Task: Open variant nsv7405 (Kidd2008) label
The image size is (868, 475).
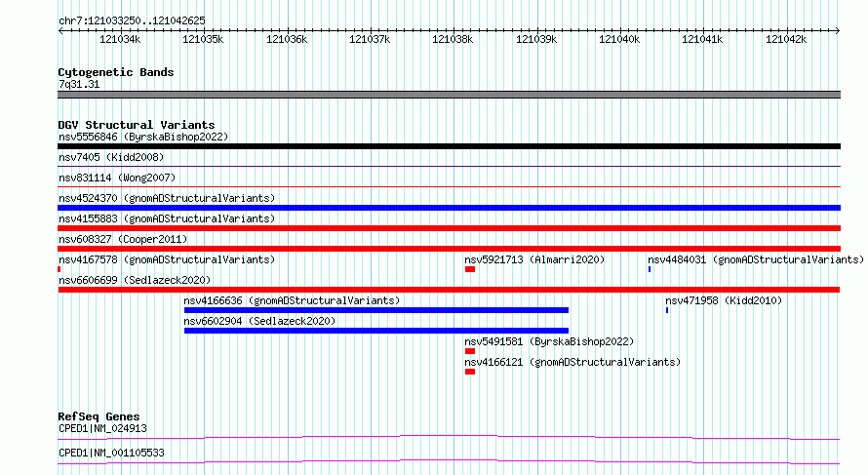Action: pos(111,157)
